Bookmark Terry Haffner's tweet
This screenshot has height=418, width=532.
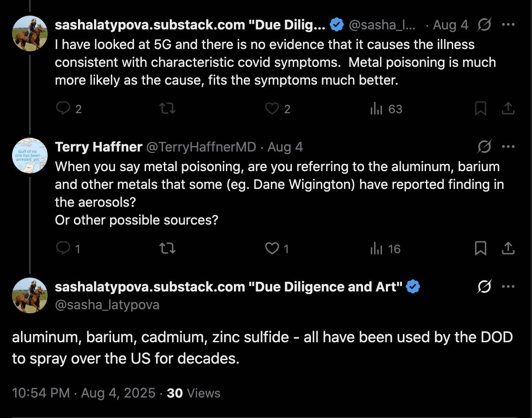480,248
